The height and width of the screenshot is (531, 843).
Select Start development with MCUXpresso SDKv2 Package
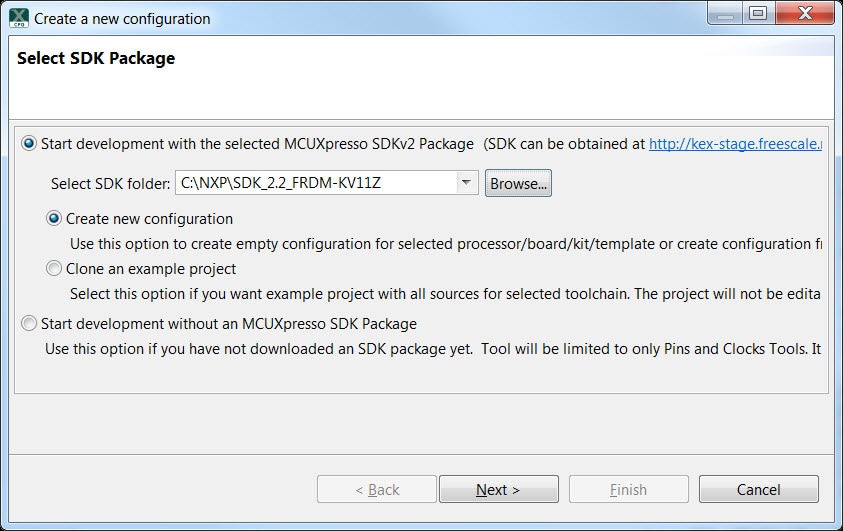click(28, 143)
